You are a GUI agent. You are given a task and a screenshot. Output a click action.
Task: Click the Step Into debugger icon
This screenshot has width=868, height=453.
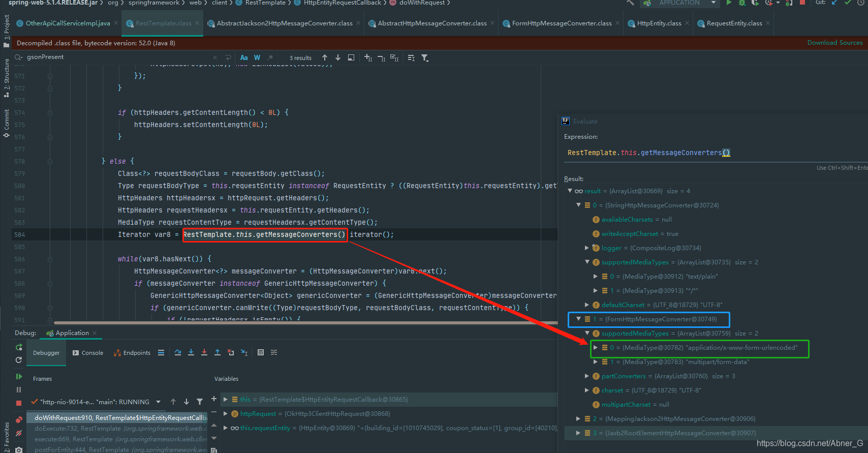point(191,352)
